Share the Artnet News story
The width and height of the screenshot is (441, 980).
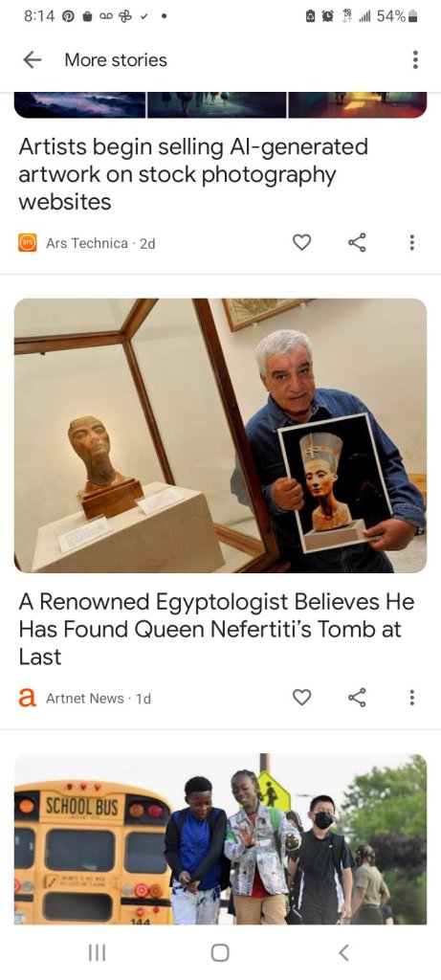pyautogui.click(x=357, y=698)
